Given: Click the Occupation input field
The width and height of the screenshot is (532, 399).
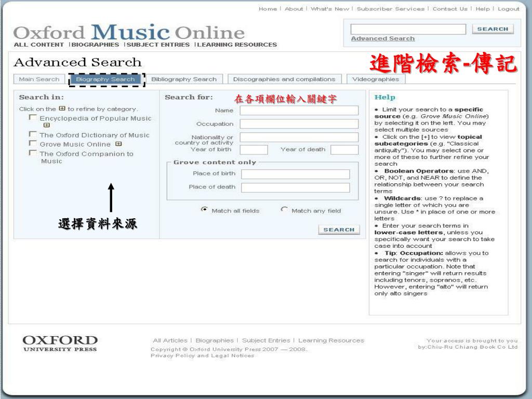Looking at the screenshot, I should tap(299, 124).
